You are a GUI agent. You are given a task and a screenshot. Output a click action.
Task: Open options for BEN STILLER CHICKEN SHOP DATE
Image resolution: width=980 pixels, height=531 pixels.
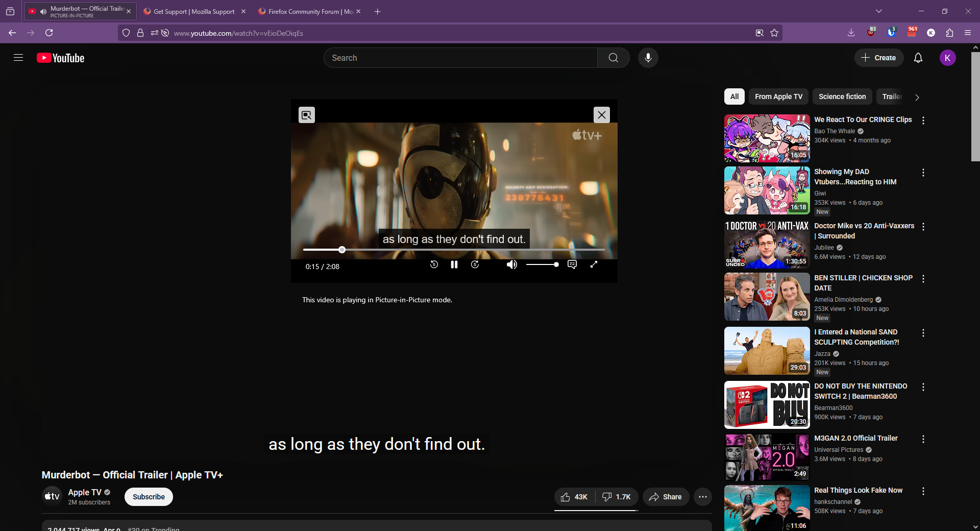coord(923,279)
